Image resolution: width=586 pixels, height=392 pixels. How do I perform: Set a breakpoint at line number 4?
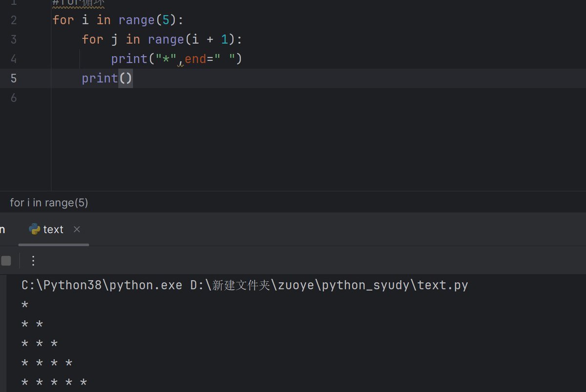(x=13, y=59)
